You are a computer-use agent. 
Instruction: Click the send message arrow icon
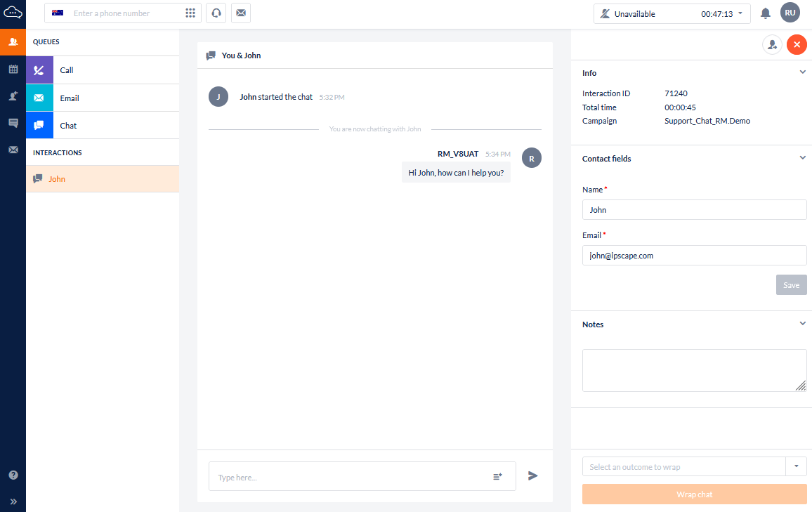point(533,476)
